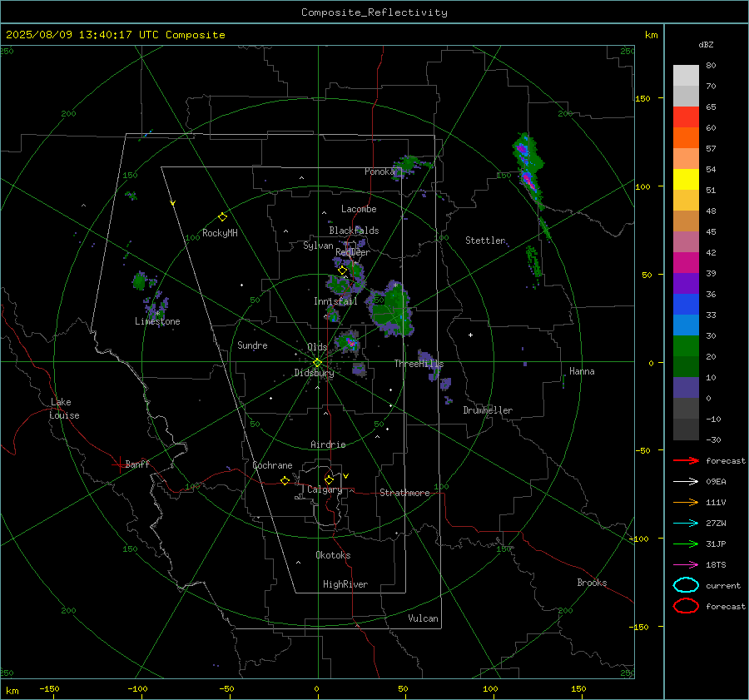The image size is (749, 700).
Task: Click the green 31JP arrow in legend
Action: tap(686, 544)
